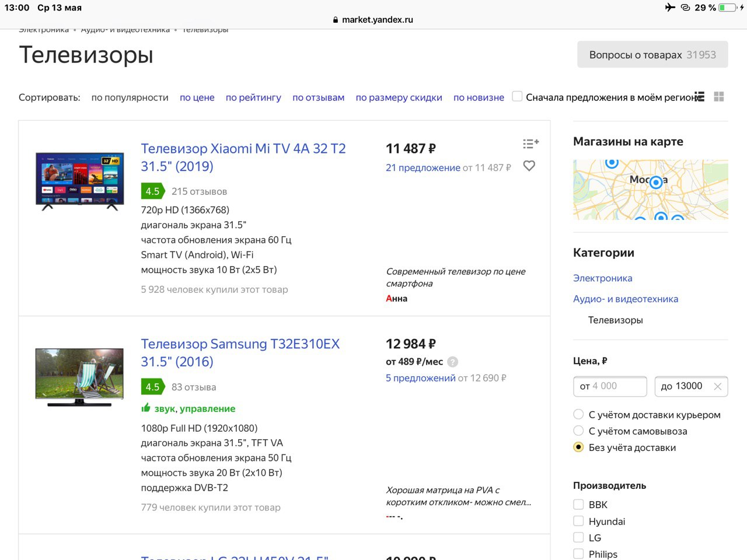Check the LG manufacturer filter
Viewport: 747px width, 560px height.
[578, 537]
